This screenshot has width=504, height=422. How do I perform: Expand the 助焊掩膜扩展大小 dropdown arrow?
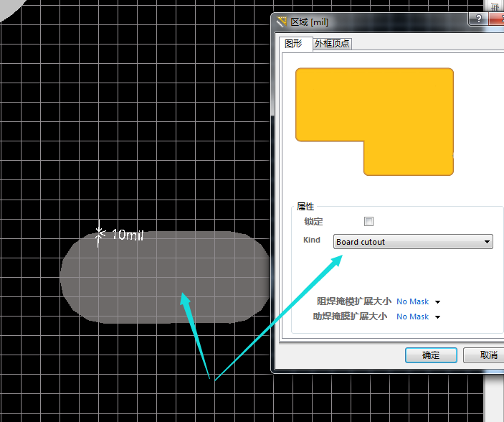tap(437, 316)
